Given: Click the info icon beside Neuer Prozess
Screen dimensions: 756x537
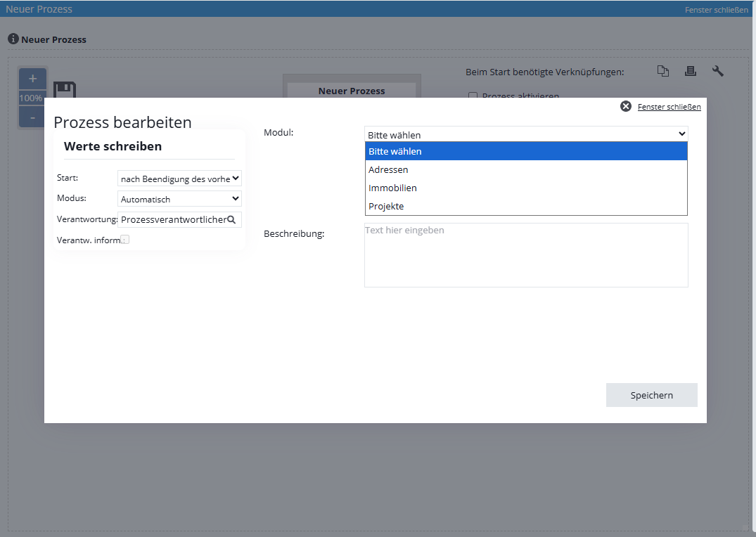Looking at the screenshot, I should pos(13,39).
